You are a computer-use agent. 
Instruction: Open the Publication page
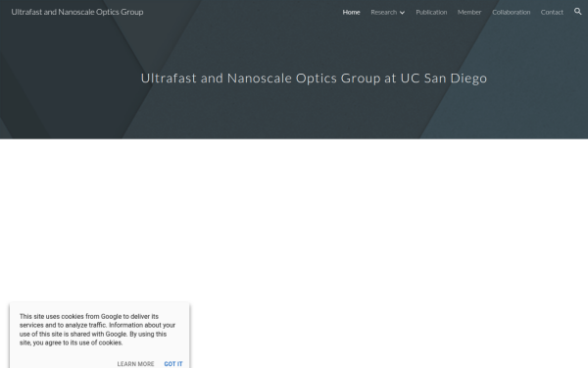[x=431, y=12]
